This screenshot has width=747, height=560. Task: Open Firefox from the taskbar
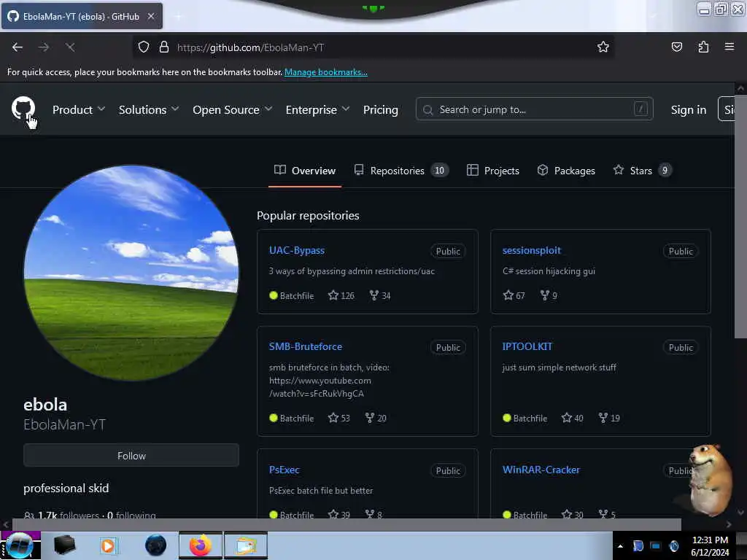(200, 545)
